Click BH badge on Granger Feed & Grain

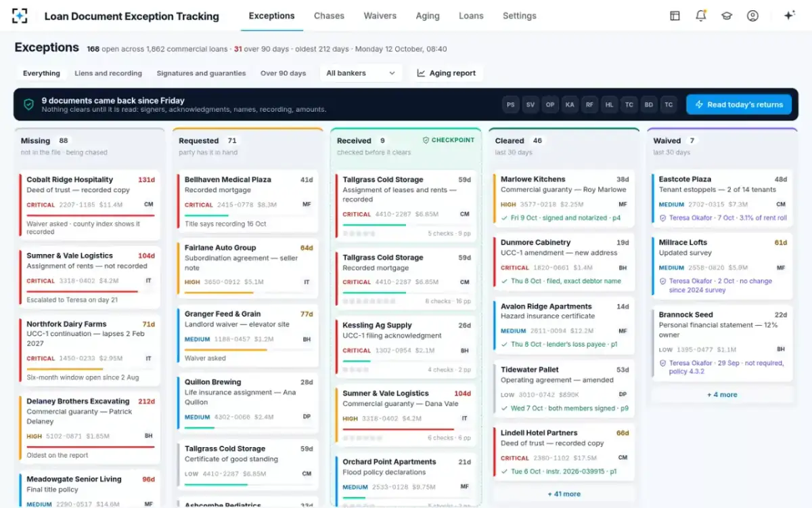click(307, 339)
